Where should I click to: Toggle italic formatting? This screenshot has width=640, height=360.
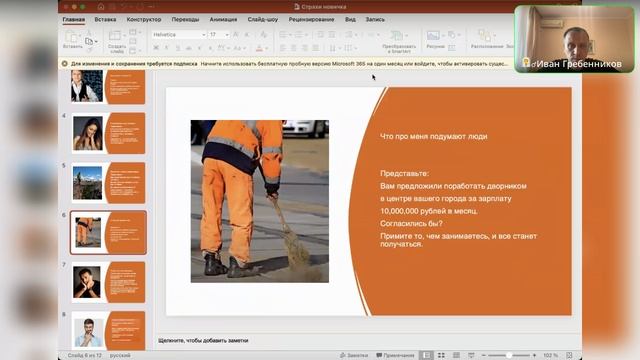tap(167, 48)
